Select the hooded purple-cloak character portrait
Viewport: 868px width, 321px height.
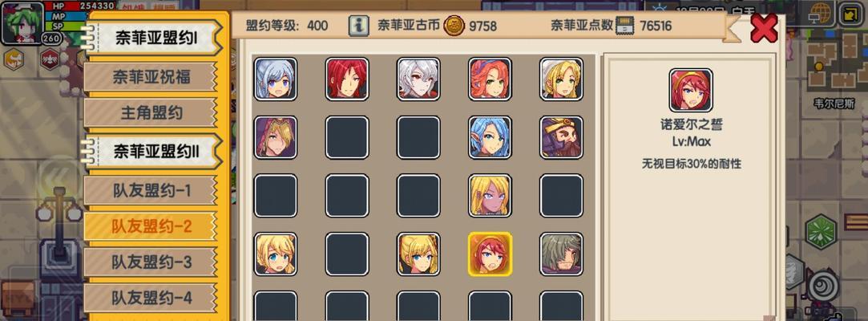pos(276,137)
